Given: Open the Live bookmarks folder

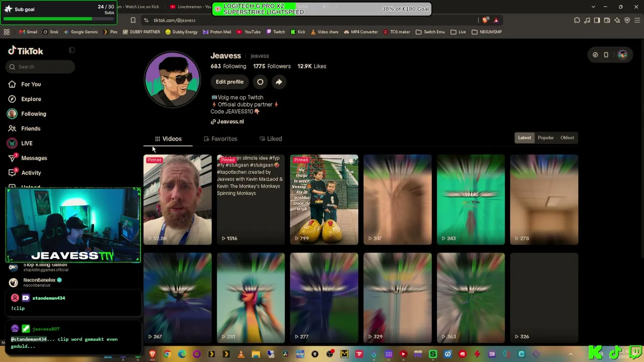Looking at the screenshot, I should point(458,32).
